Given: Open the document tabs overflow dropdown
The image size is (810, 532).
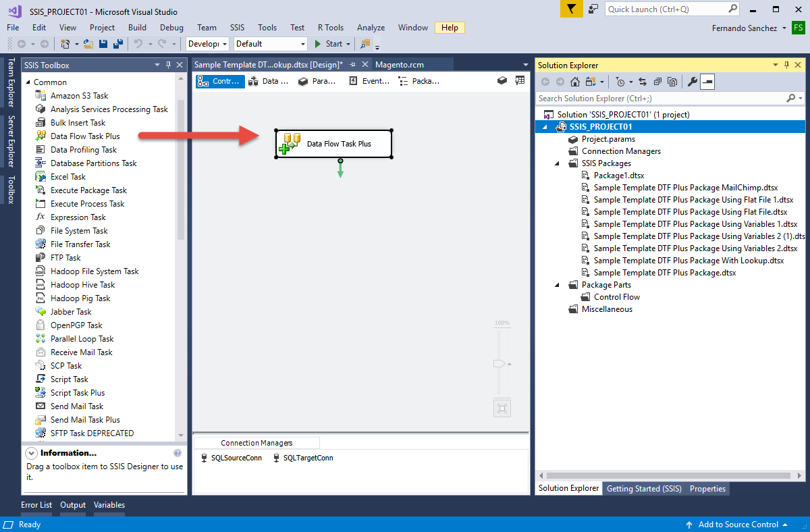Looking at the screenshot, I should coord(525,65).
